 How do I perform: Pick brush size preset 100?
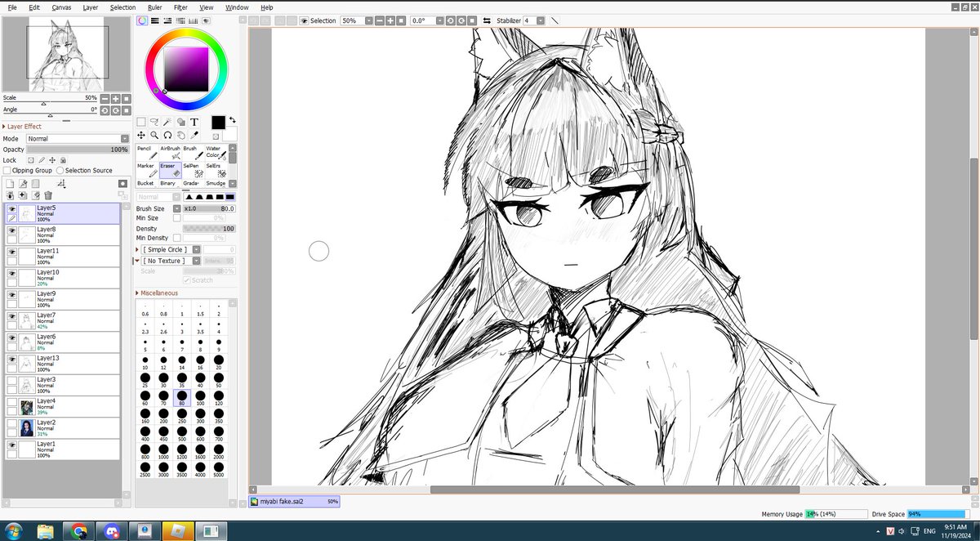200,398
